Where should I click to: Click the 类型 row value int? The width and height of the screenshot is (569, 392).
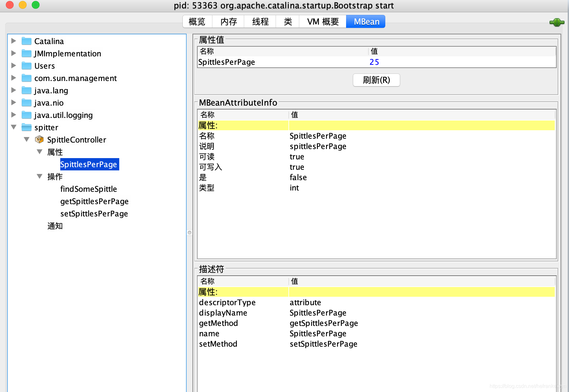(x=294, y=188)
